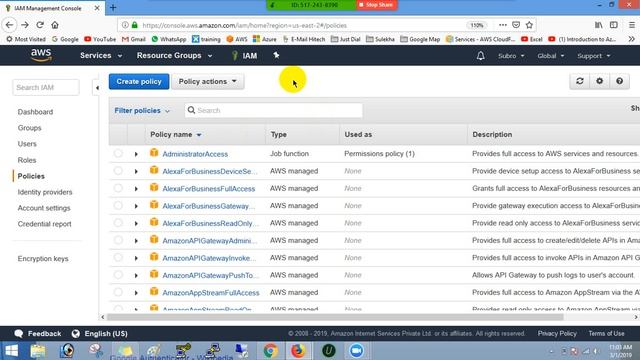Open the Global region dropdown
This screenshot has height=360, width=640.
click(551, 56)
